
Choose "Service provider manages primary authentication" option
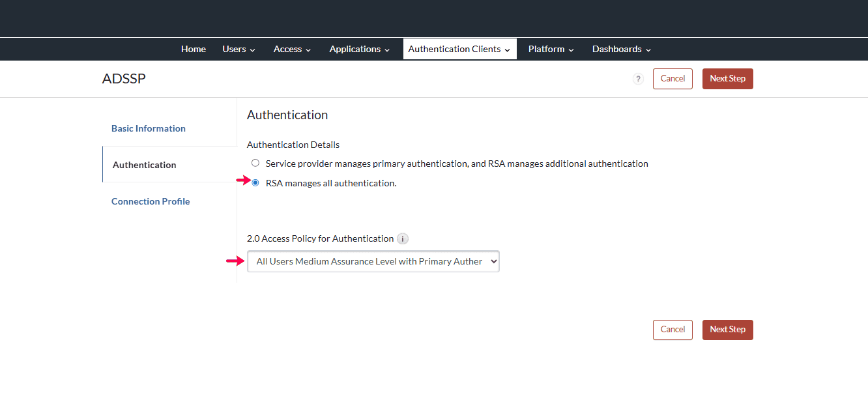255,163
